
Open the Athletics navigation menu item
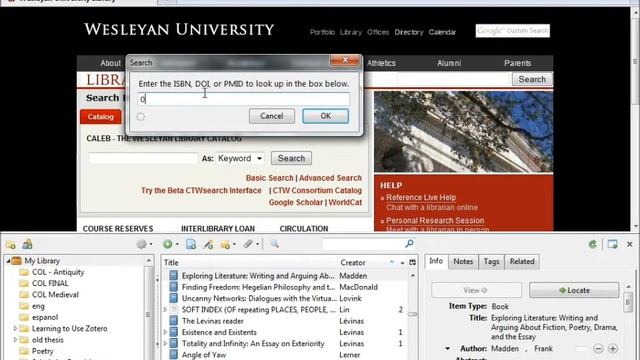381,63
